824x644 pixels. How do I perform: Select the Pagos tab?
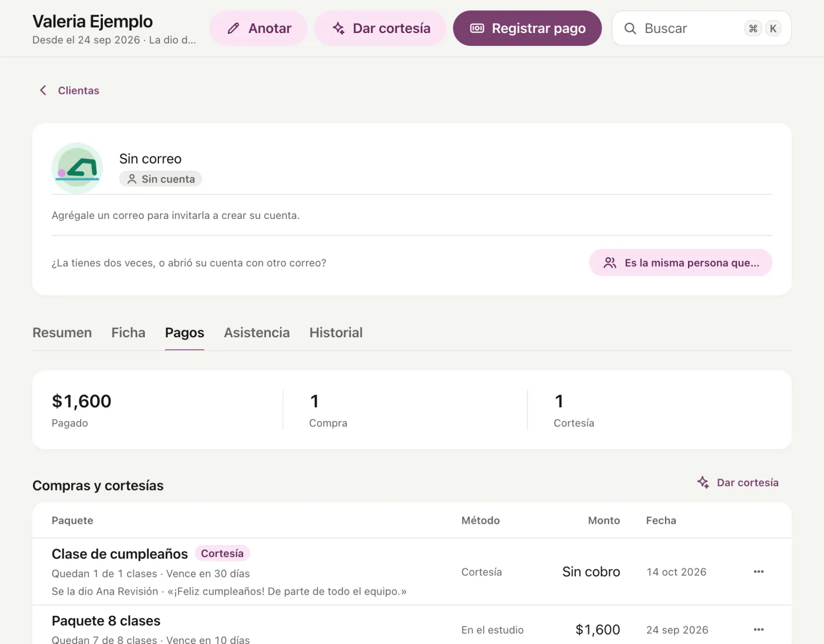[x=184, y=333]
